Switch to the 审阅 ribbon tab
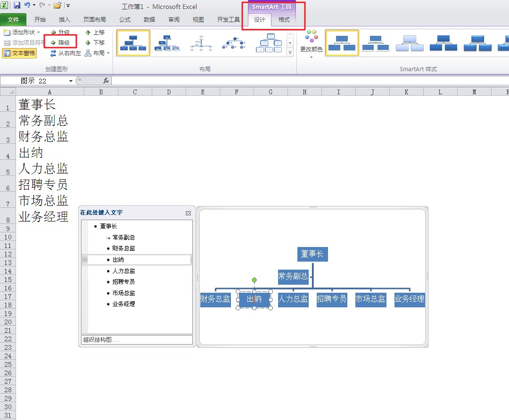Image resolution: width=509 pixels, height=420 pixels. pos(174,19)
